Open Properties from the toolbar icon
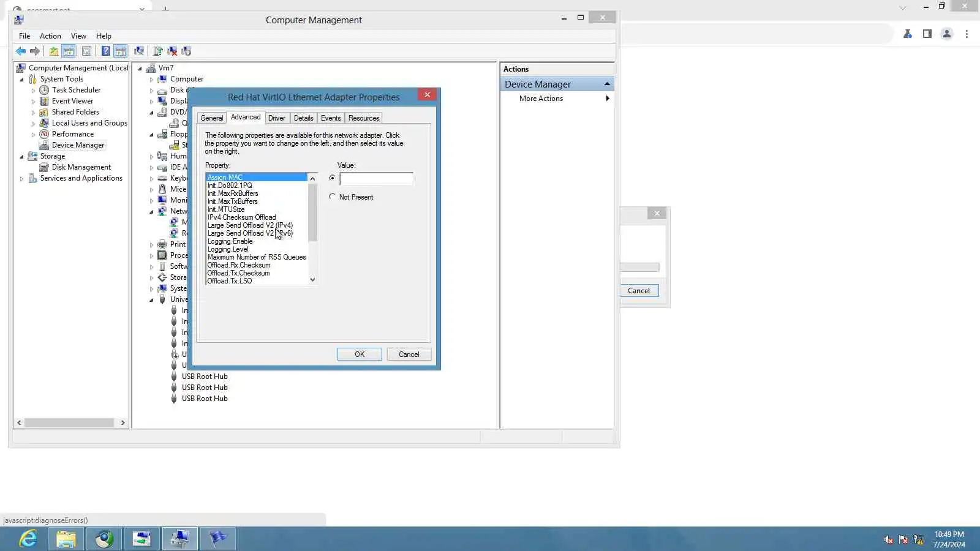The width and height of the screenshot is (980, 551). pyautogui.click(x=86, y=51)
